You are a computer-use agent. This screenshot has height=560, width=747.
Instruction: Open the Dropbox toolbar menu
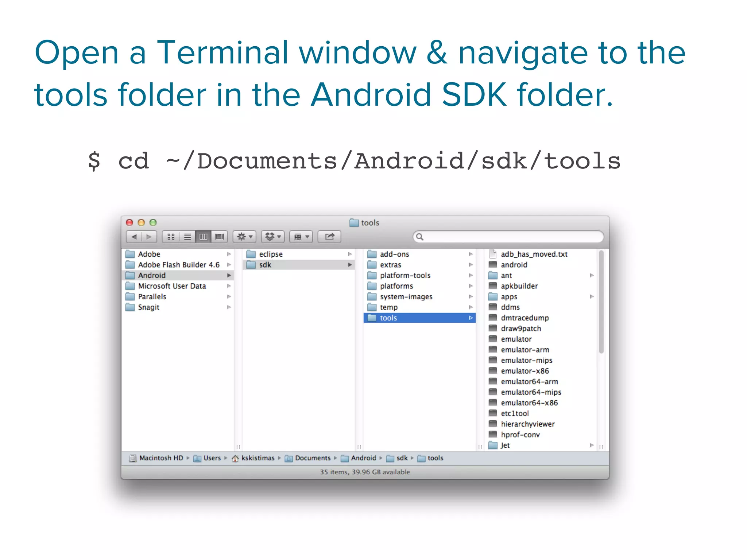tap(273, 237)
